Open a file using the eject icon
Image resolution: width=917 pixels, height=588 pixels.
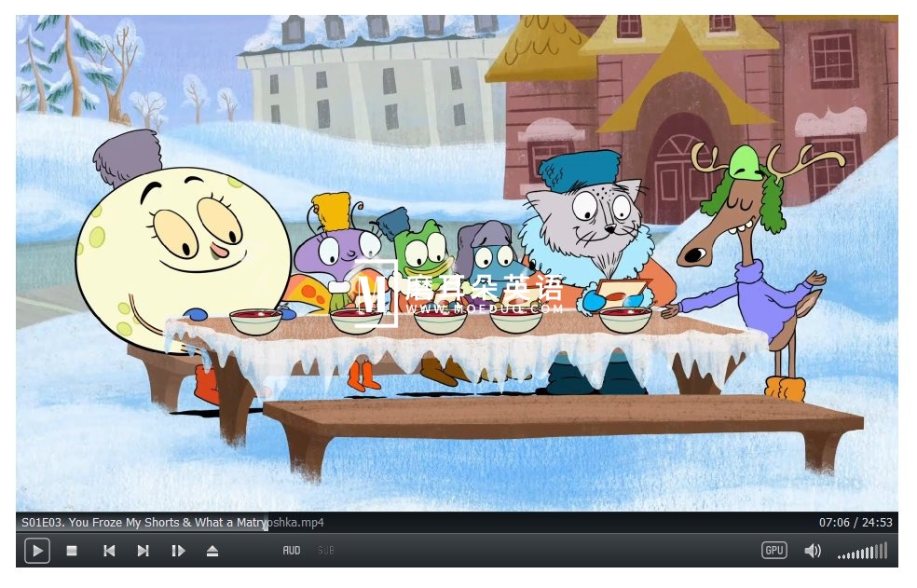click(212, 551)
